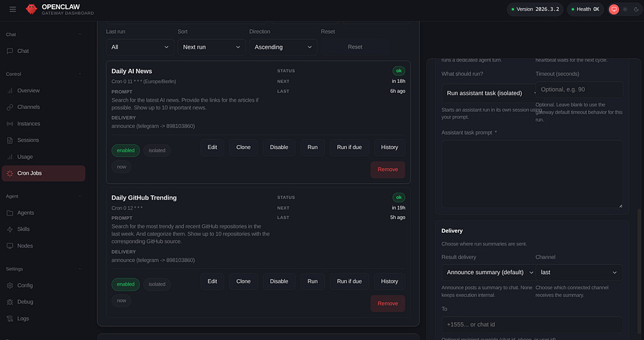Click the Reset filters button
644x340 pixels.
[355, 47]
